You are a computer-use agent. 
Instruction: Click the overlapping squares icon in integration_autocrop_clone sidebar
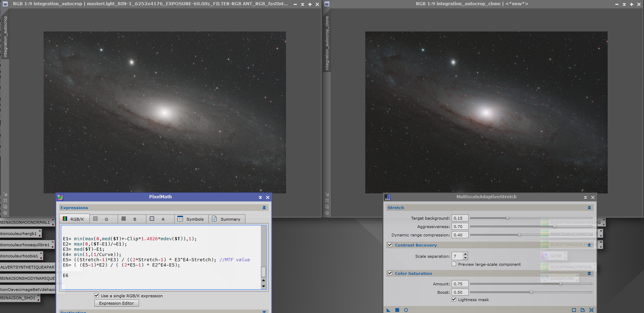[327, 207]
